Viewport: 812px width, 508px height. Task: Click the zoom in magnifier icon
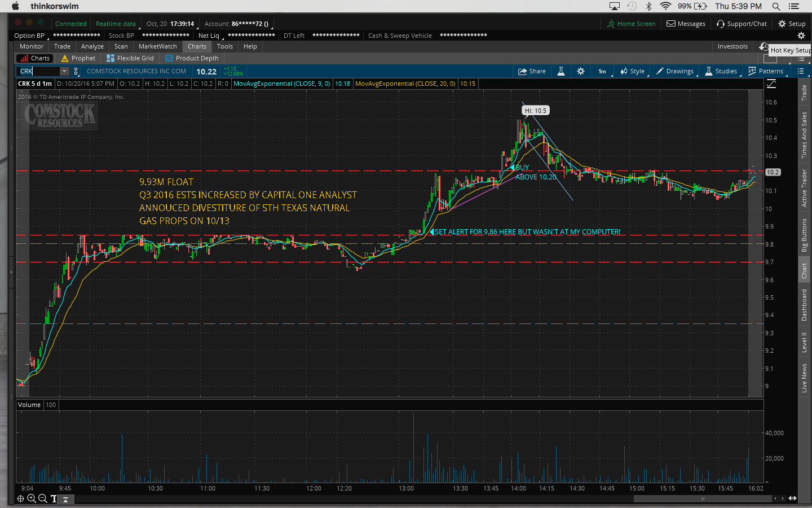pos(32,498)
